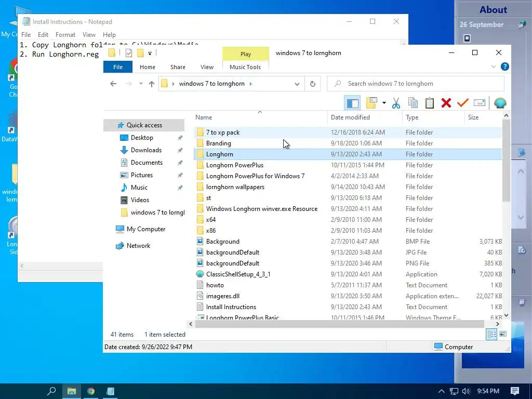
Task: Click the vertical scrollbar in file list
Action: pos(506,160)
